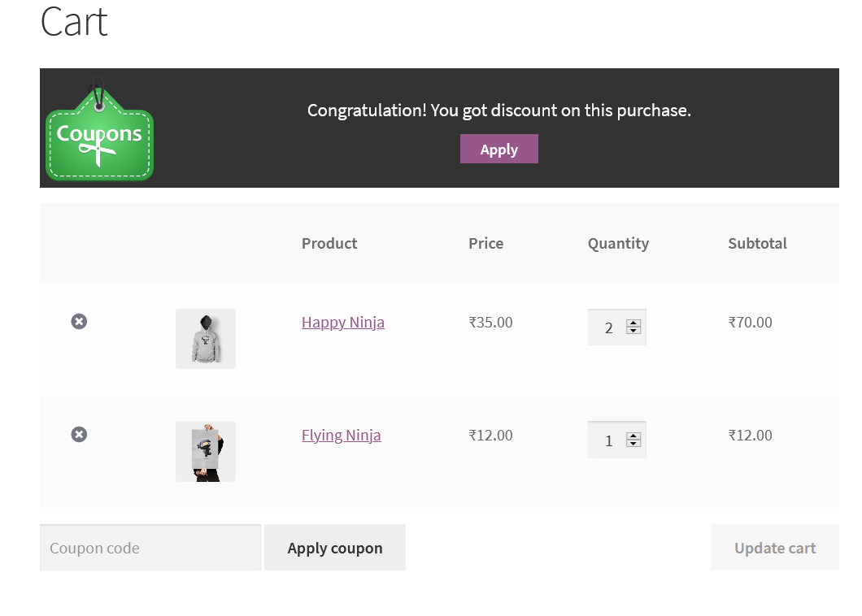Click inside the Coupon code field
Viewport: 862px width, 616px height.
[150, 547]
